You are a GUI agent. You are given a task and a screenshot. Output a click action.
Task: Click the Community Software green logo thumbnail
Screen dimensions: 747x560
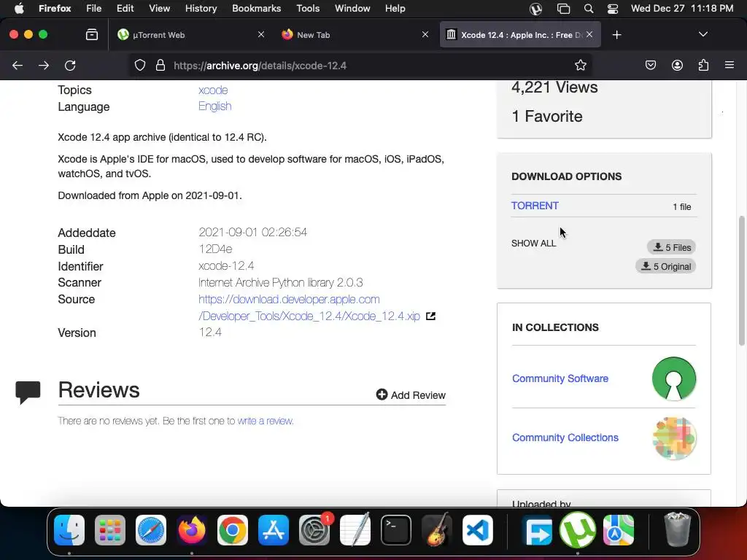coord(673,378)
